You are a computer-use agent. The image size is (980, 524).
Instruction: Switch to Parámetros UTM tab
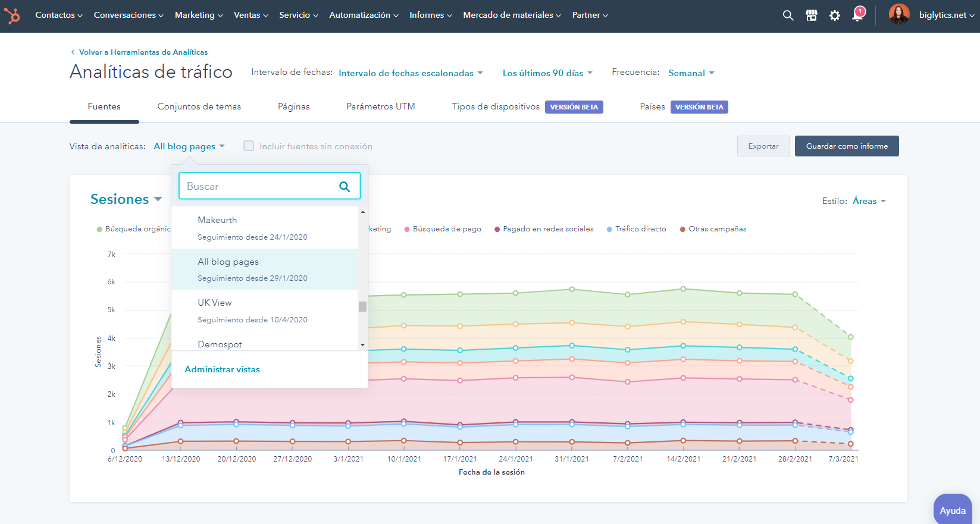tap(381, 106)
